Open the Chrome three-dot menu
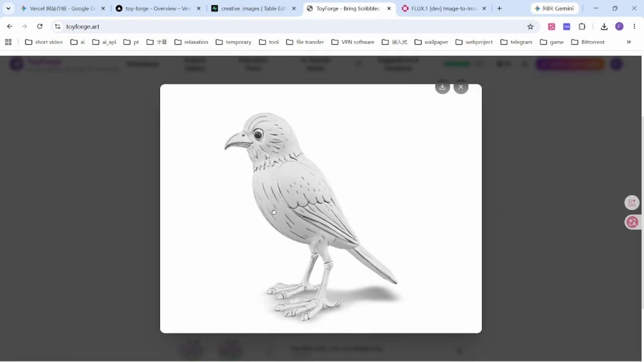 coord(634,27)
